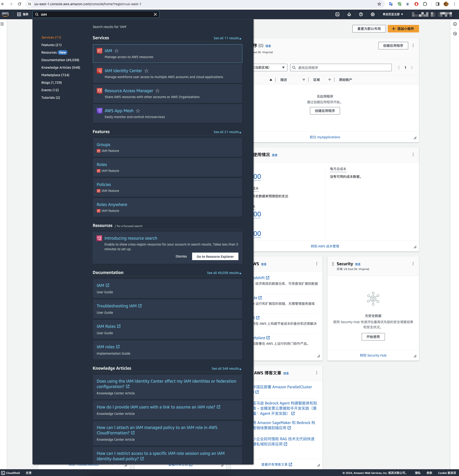Viewport: 459px width, 476px height.
Task: Expand the Tutorials (2) section
Action: tap(51, 97)
